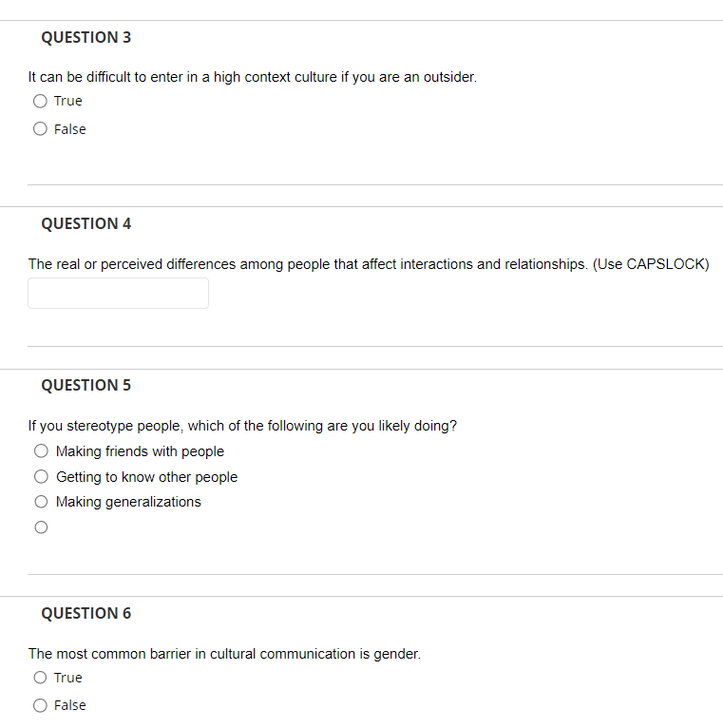The width and height of the screenshot is (723, 728).
Task: Click the QUESTION 4 heading
Action: click(x=86, y=223)
